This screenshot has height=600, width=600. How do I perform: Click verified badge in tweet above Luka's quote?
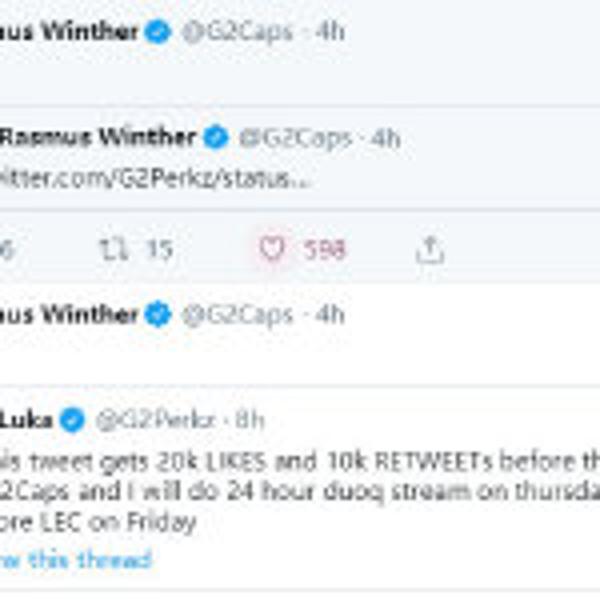[158, 315]
